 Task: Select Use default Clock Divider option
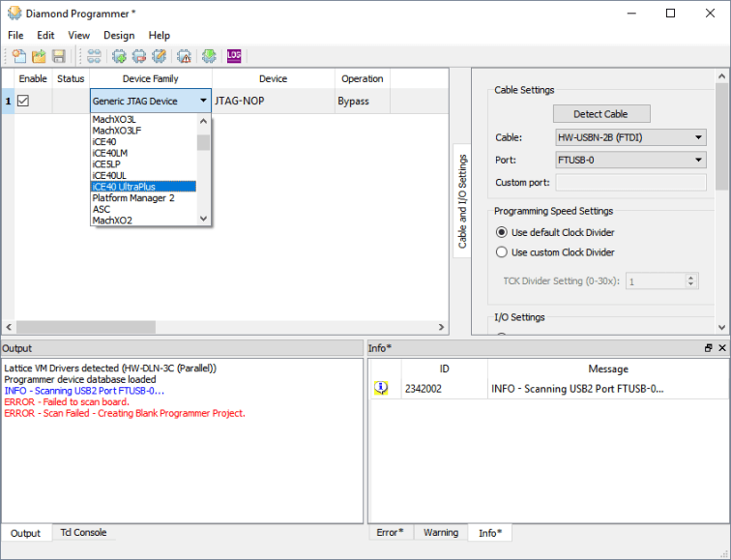(501, 232)
